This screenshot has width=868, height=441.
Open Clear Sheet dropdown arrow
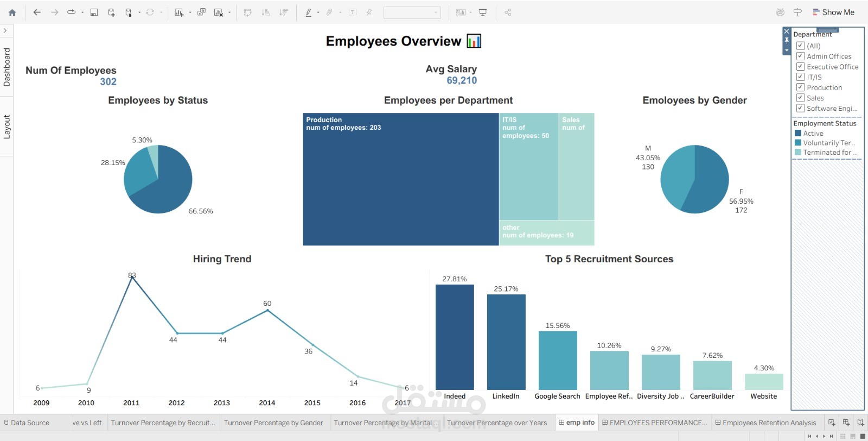(x=229, y=12)
